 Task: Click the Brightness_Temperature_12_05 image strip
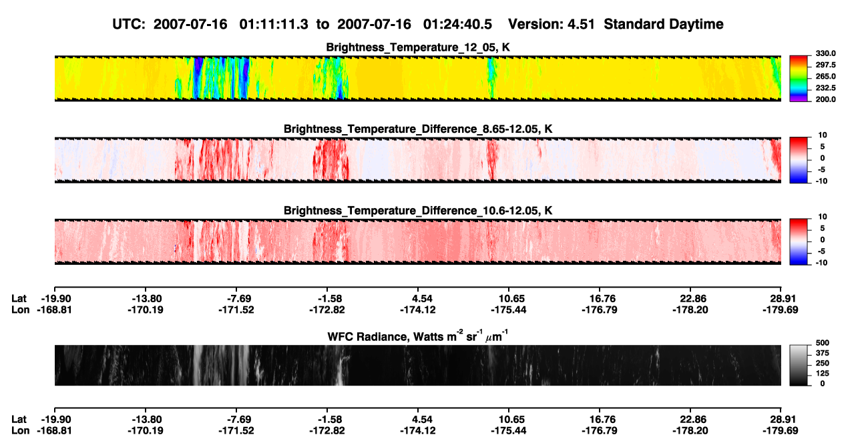tap(417, 78)
